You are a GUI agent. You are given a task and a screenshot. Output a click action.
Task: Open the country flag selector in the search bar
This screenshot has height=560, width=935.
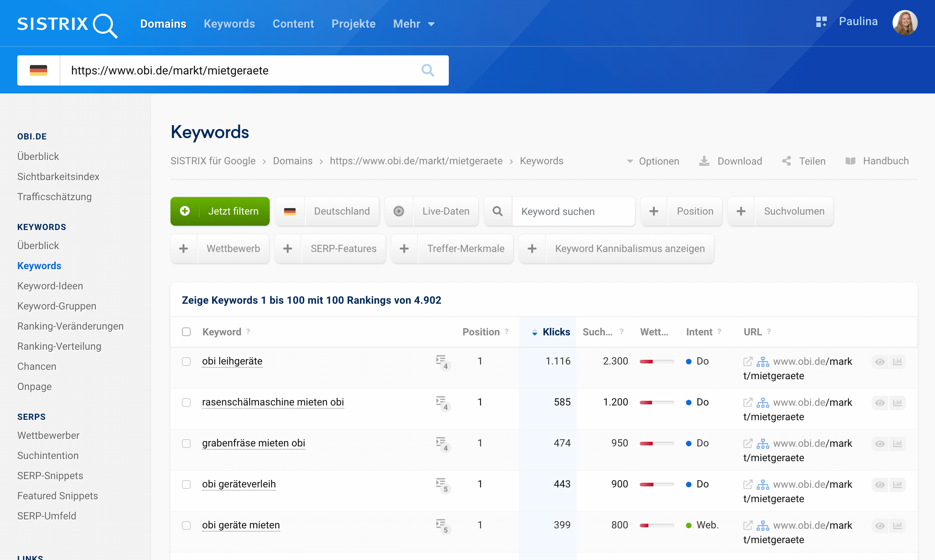[x=38, y=70]
